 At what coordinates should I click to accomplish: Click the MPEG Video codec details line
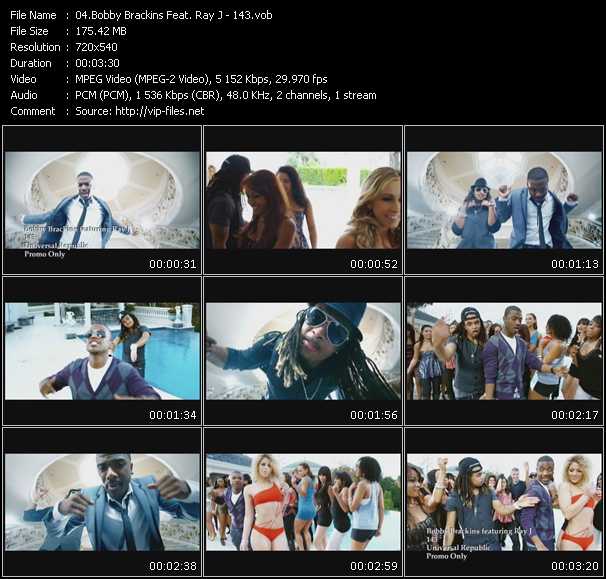click(x=201, y=79)
